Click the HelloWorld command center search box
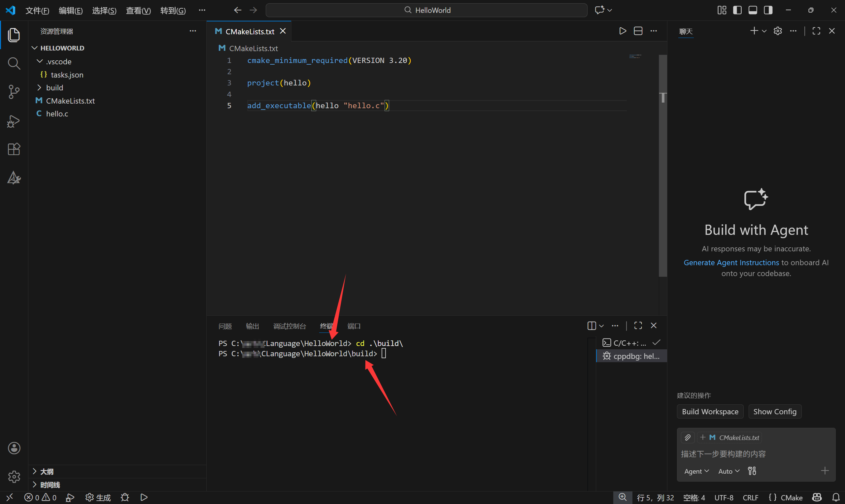The image size is (845, 504). click(427, 10)
